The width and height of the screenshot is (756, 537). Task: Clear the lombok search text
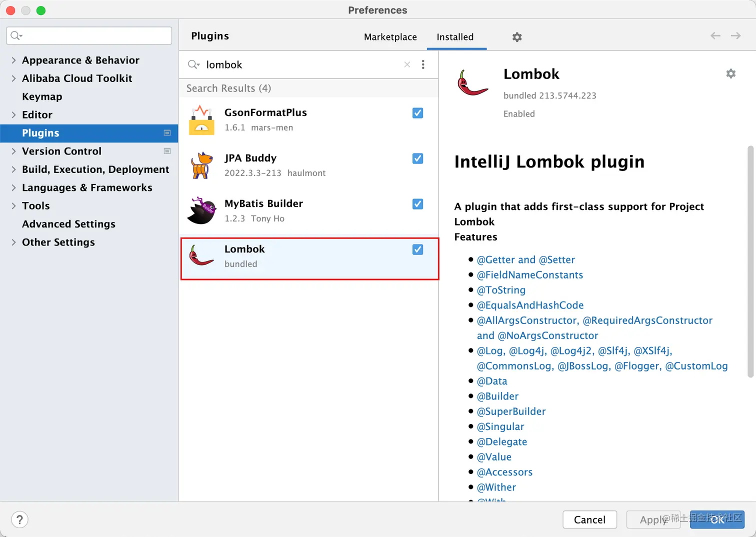pyautogui.click(x=407, y=64)
